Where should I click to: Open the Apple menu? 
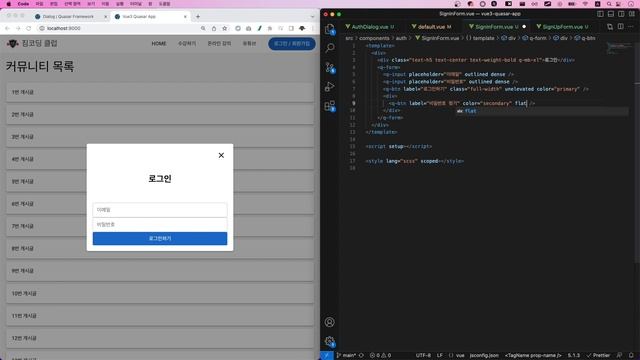pyautogui.click(x=9, y=4)
